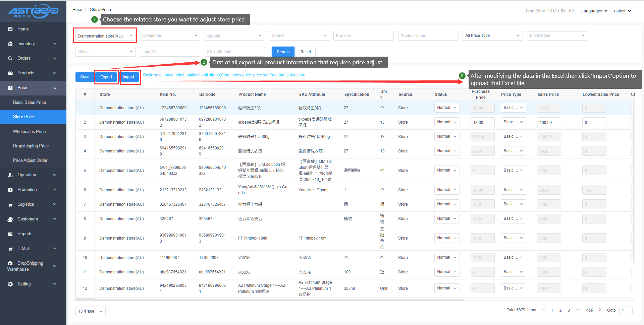Open the 15 /Page size selector
Viewport: 644px width, 325px height.
90,311
